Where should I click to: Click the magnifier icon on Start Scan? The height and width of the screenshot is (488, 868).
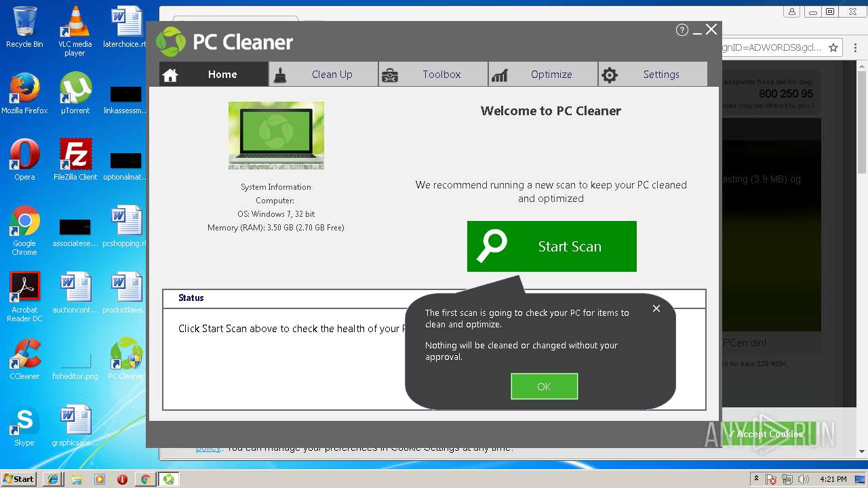[x=492, y=246]
